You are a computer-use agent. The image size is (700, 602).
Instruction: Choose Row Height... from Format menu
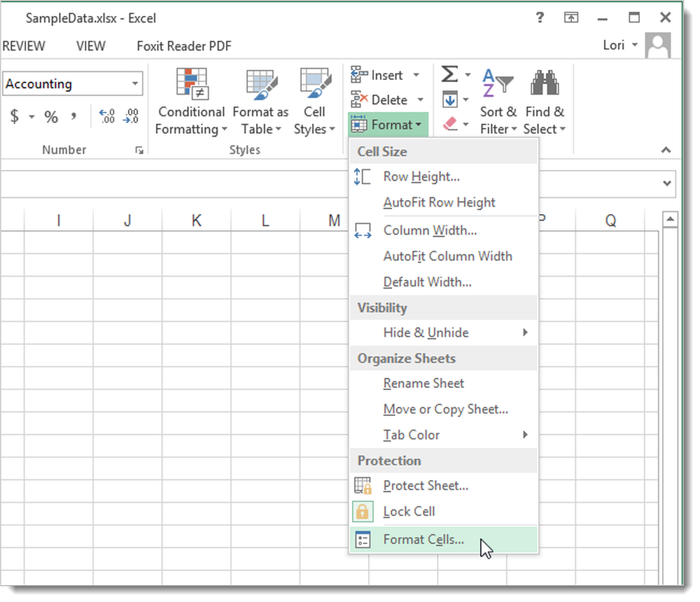[444, 177]
